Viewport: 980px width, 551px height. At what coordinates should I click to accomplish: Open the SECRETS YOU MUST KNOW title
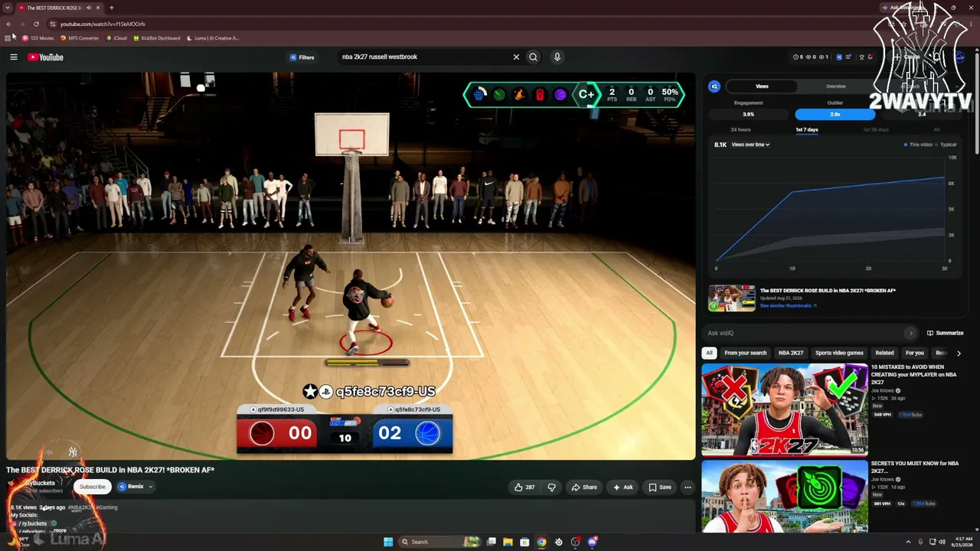coord(915,467)
